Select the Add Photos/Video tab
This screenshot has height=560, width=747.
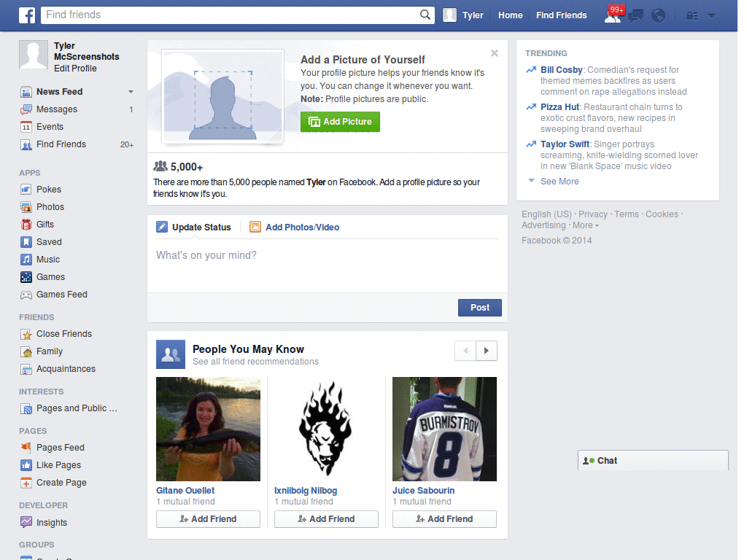(295, 227)
